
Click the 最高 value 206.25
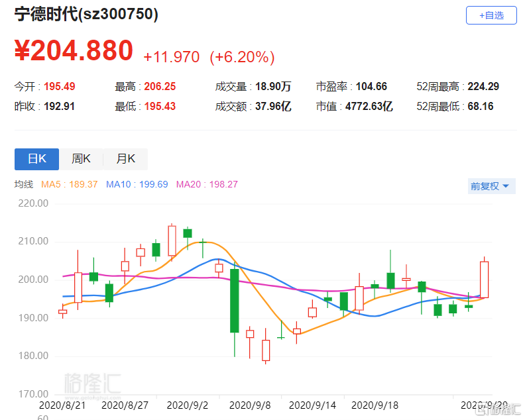pyautogui.click(x=160, y=86)
